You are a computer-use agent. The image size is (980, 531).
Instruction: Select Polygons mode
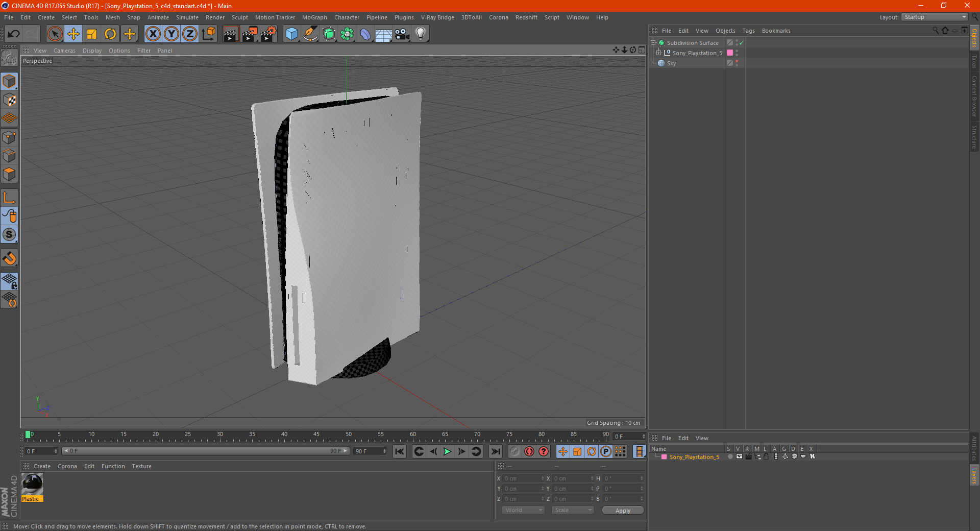(x=9, y=174)
